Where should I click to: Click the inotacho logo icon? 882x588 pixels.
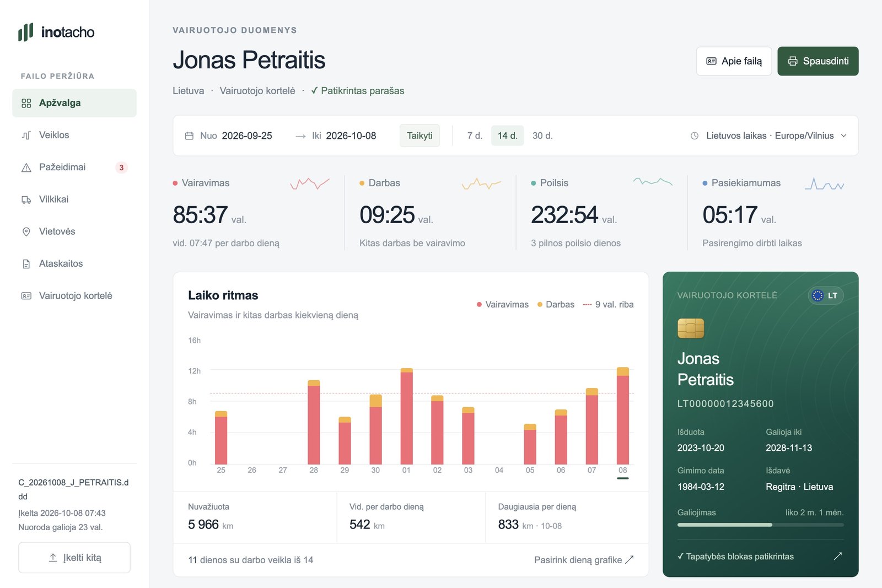pyautogui.click(x=25, y=32)
